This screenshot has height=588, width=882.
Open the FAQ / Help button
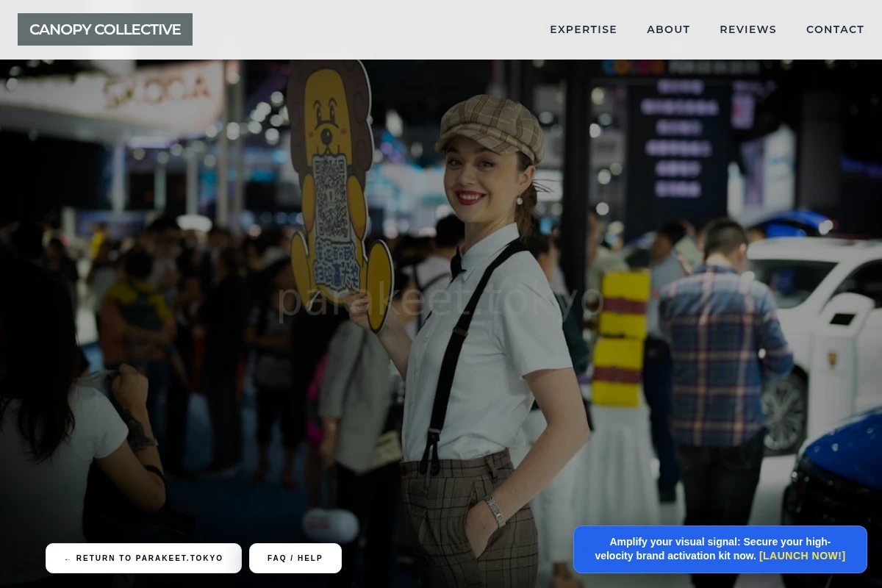point(295,558)
